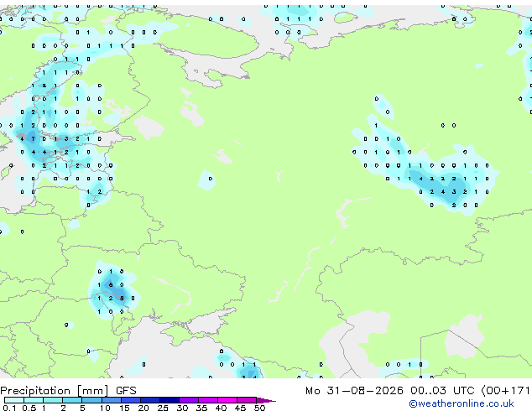Click the legend label "10"

click(105, 408)
